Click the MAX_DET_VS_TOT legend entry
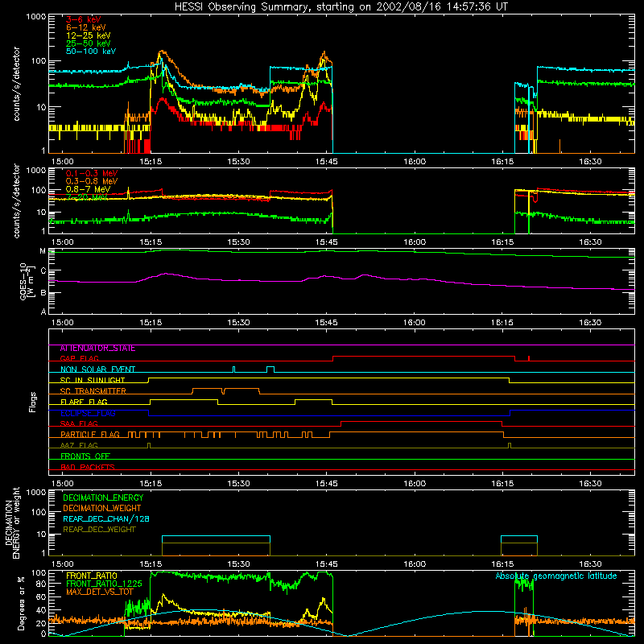 pos(99,592)
